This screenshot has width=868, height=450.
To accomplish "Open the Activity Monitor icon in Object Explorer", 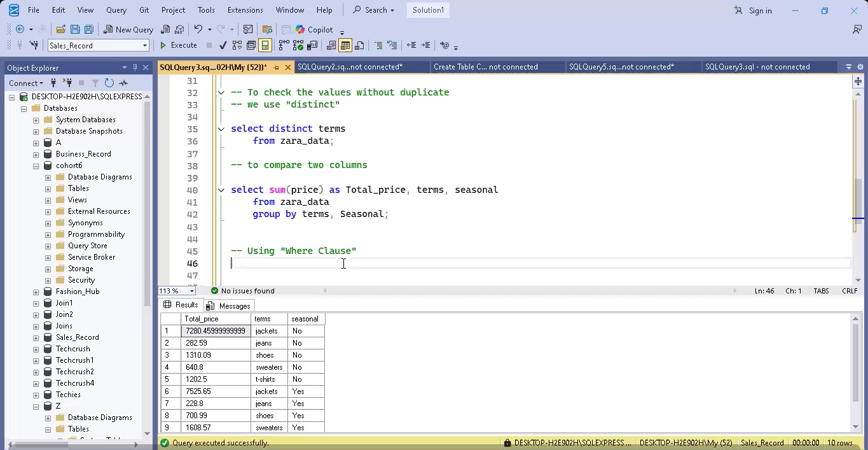I will (x=123, y=83).
